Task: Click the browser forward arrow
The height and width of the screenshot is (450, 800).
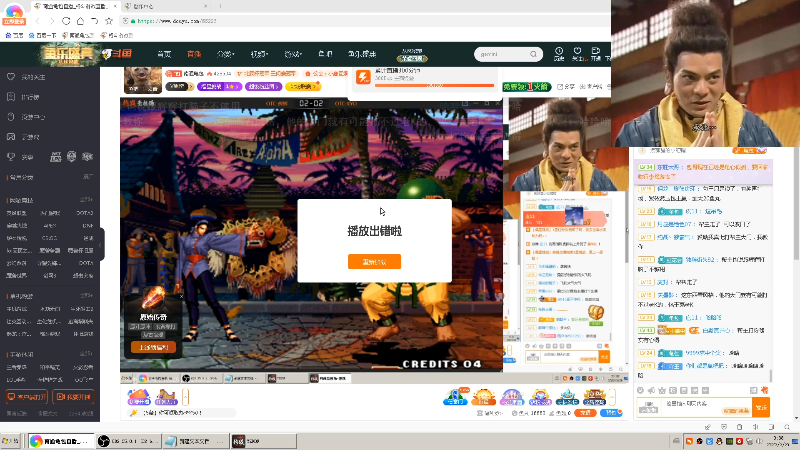Action: click(x=52, y=21)
